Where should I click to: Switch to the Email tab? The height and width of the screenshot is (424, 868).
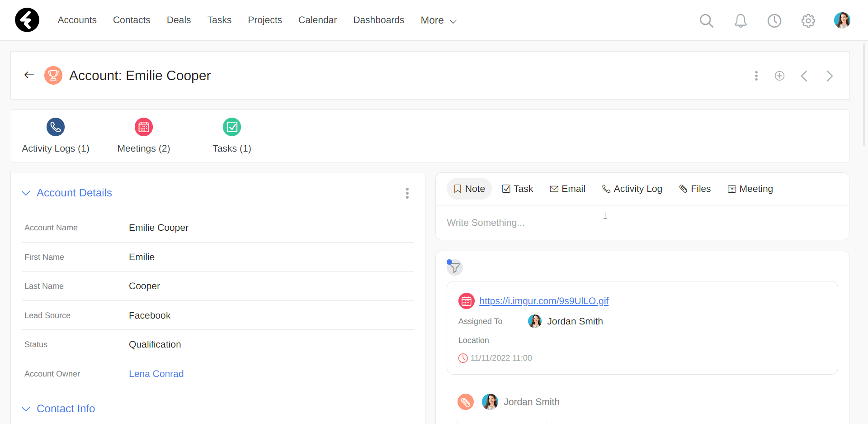coord(567,189)
